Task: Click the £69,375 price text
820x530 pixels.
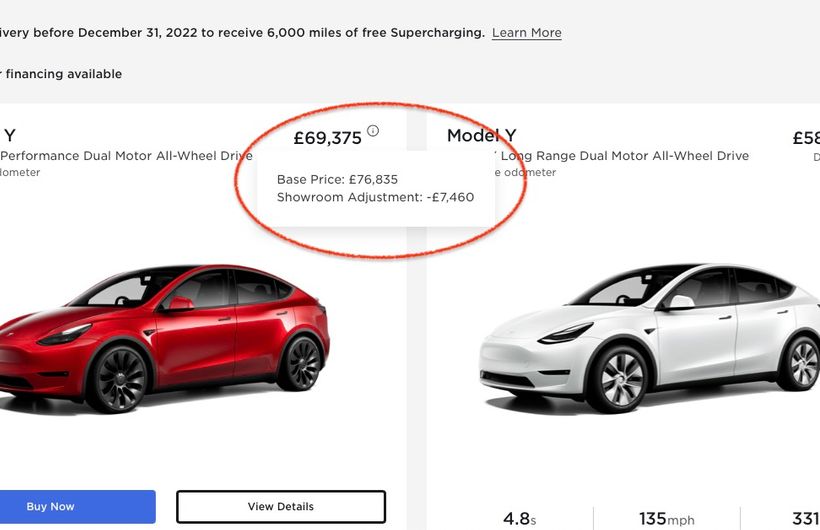Action: 328,138
